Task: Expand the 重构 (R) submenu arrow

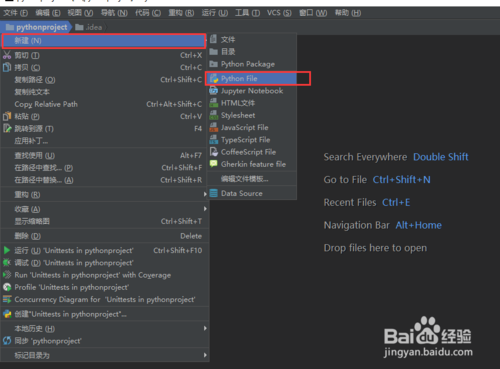Action: [205, 194]
